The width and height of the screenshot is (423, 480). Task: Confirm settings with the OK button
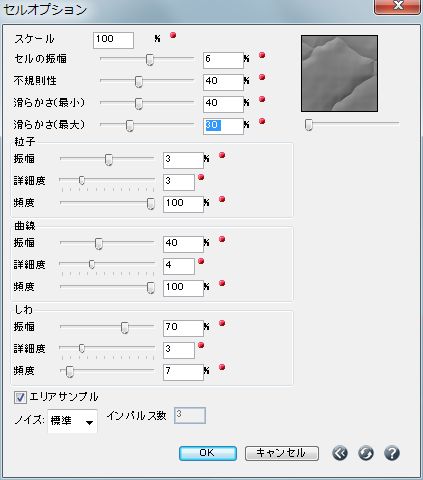click(x=208, y=453)
